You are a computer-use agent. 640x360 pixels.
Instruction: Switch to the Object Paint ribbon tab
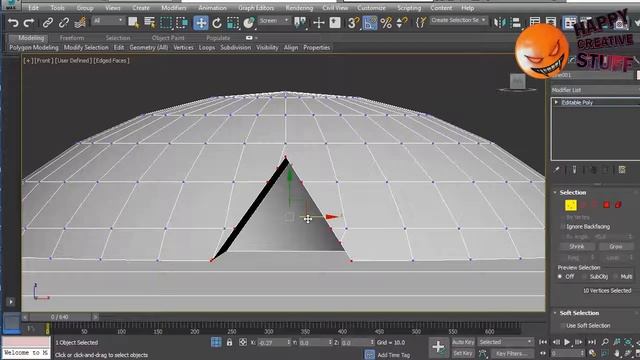[168, 38]
